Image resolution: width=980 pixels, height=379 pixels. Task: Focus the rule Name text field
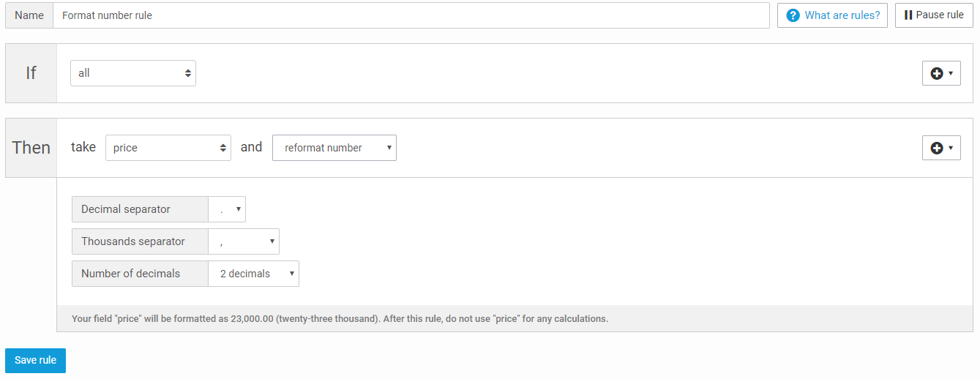411,15
